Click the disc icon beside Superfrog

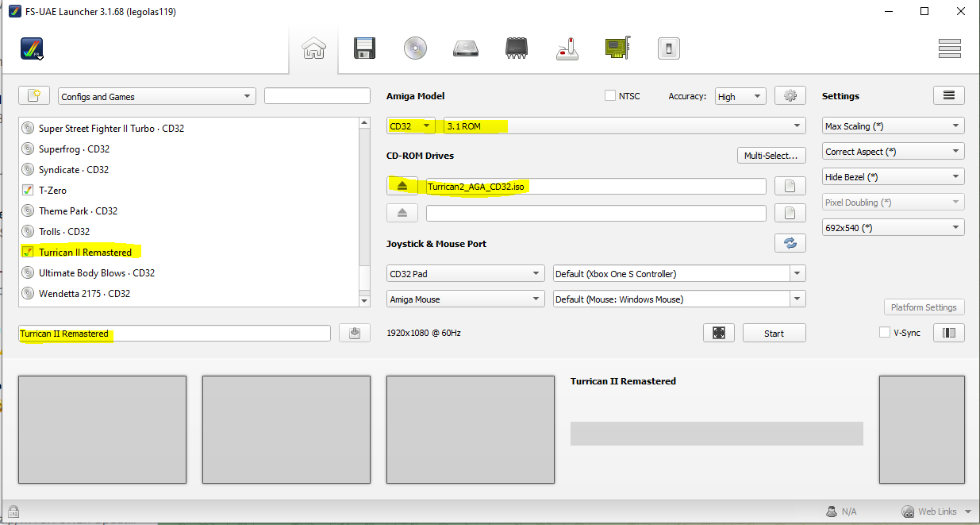pyautogui.click(x=28, y=149)
